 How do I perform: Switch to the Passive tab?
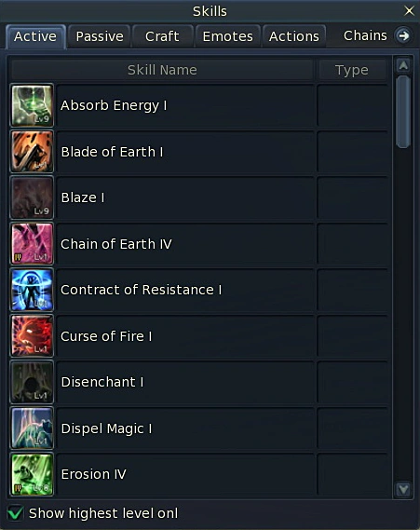[100, 36]
